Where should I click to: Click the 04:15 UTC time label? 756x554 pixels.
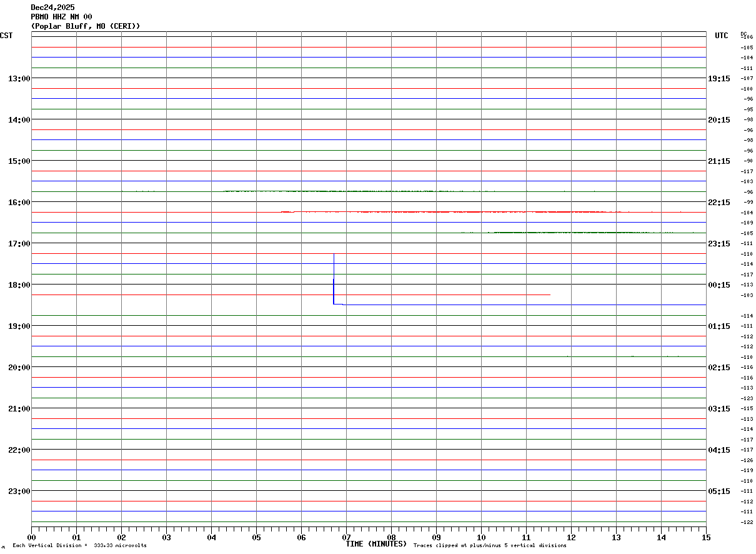click(719, 450)
